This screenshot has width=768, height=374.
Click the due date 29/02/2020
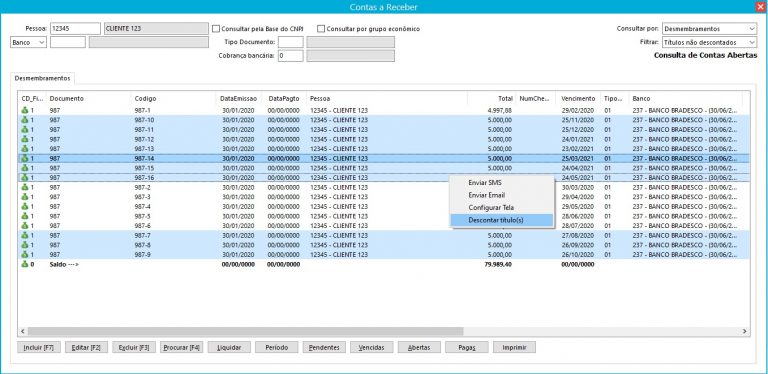[x=578, y=111]
